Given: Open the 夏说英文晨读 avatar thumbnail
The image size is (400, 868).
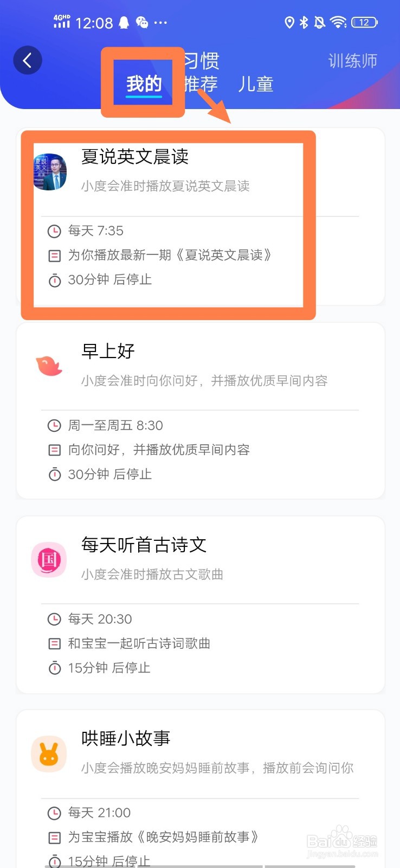Looking at the screenshot, I should coord(50,172).
